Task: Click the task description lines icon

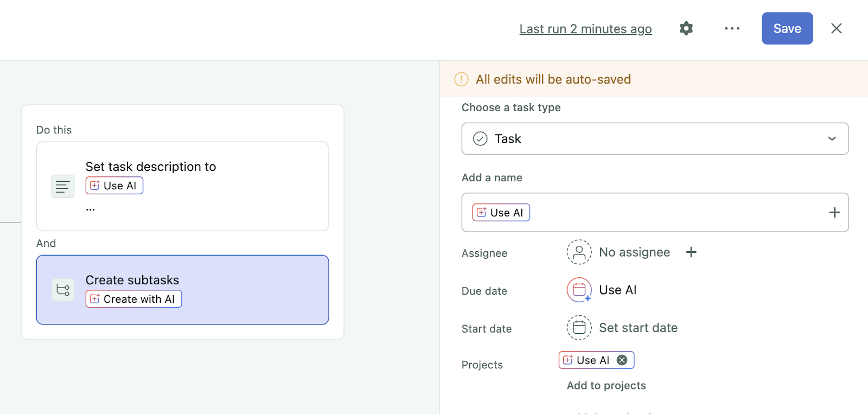Action: pos(63,187)
